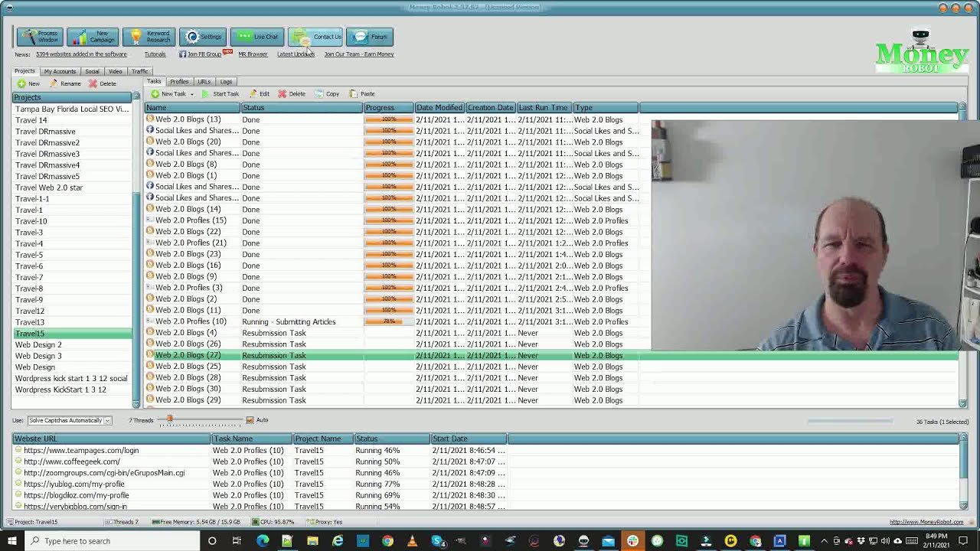Click the Web 2.0 Profiles (10) progress bar
Image resolution: width=980 pixels, height=551 pixels.
389,321
